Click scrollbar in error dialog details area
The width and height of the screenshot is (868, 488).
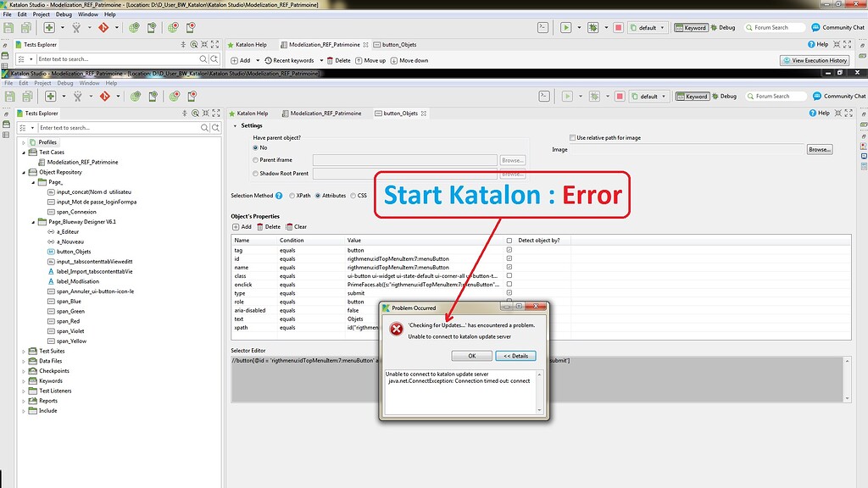tap(540, 392)
